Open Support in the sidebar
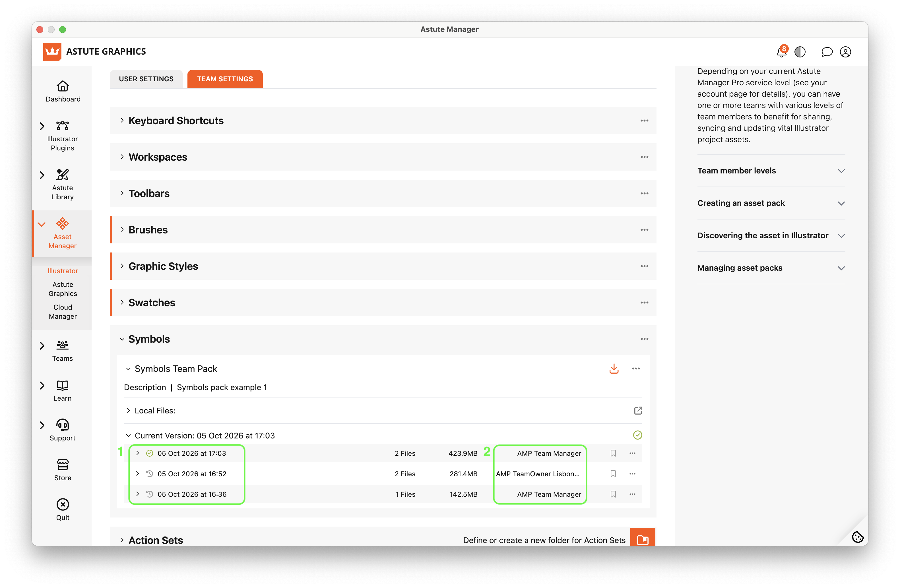Viewport: 900px width, 588px height. [62, 430]
